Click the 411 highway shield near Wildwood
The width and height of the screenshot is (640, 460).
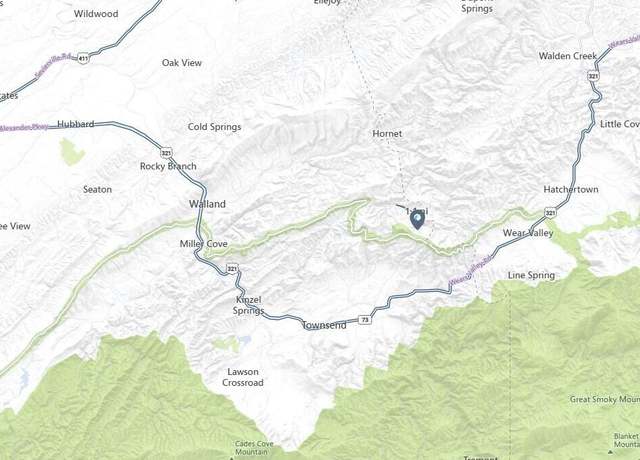coord(83,58)
